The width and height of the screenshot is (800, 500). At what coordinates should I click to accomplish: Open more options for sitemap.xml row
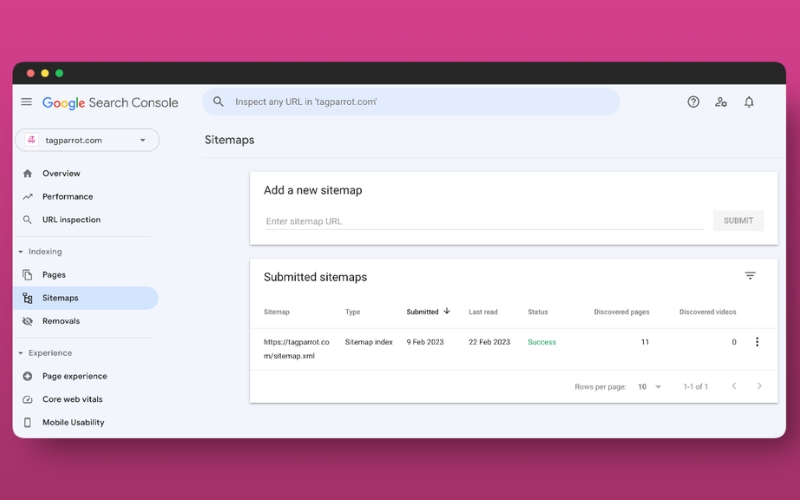pyautogui.click(x=757, y=342)
